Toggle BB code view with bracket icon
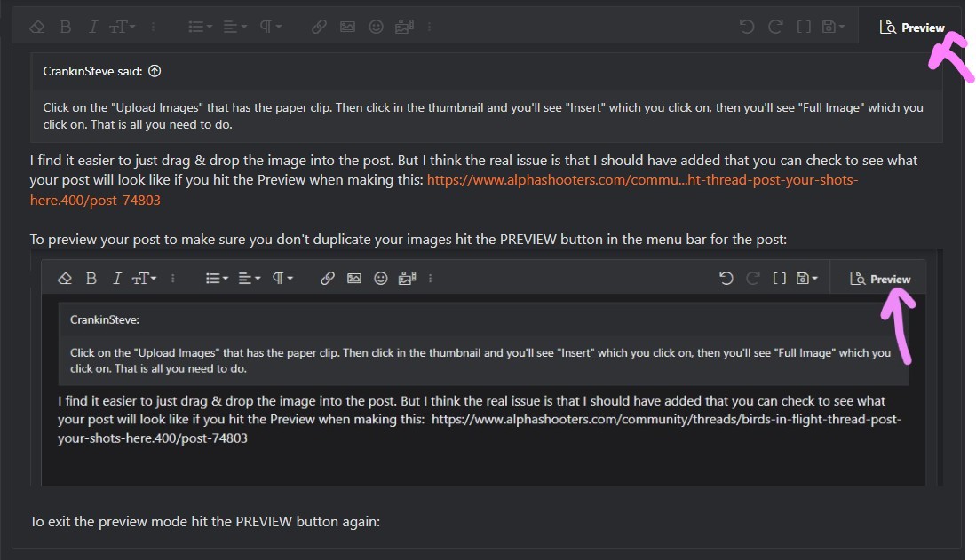This screenshot has height=560, width=976. (804, 27)
